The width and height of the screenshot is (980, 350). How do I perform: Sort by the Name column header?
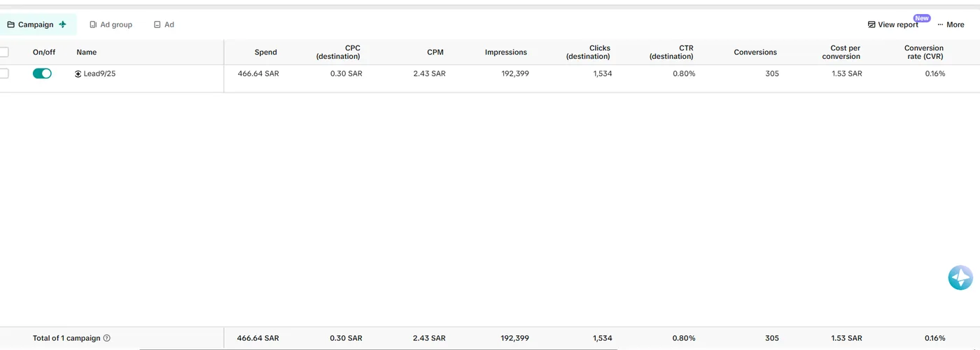(87, 52)
